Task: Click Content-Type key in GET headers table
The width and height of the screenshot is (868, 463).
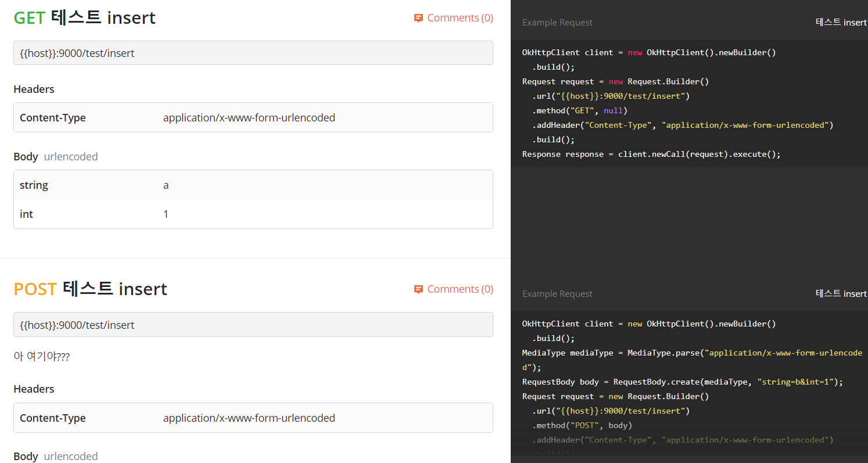Action: (53, 118)
